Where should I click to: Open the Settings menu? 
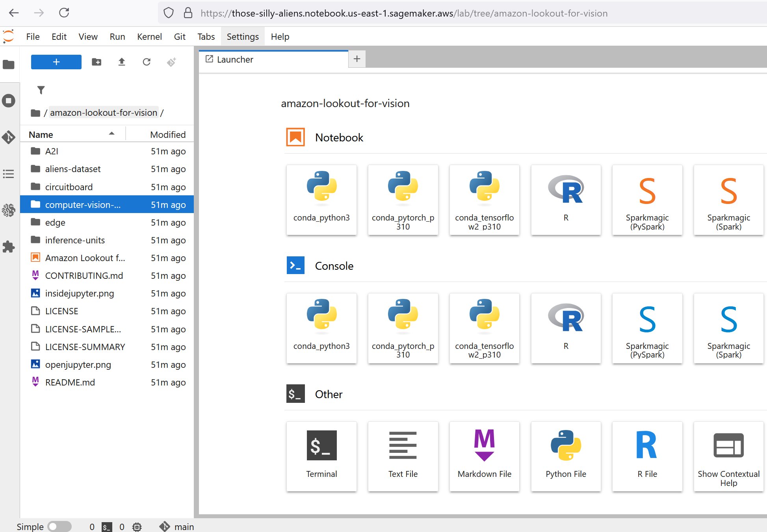point(243,37)
